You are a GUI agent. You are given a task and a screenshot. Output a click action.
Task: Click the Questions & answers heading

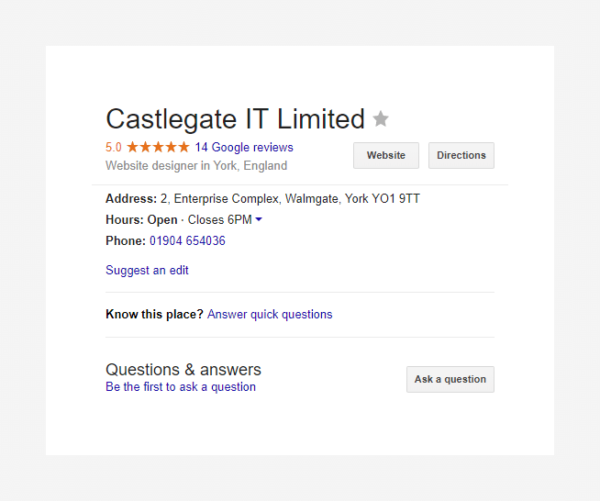183,370
